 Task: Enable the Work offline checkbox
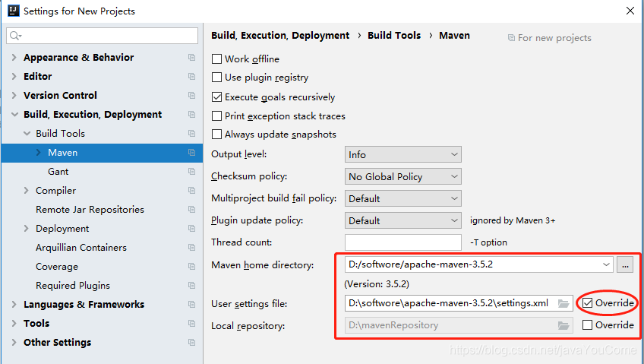point(217,59)
